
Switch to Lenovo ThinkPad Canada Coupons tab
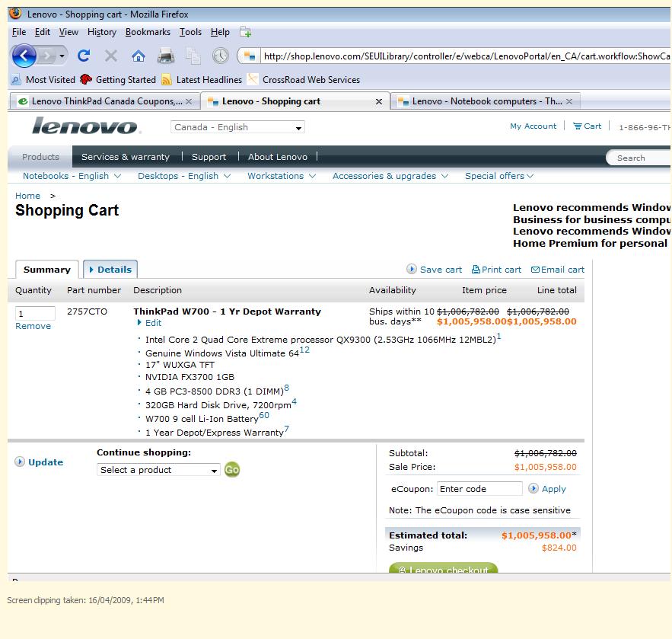click(104, 101)
